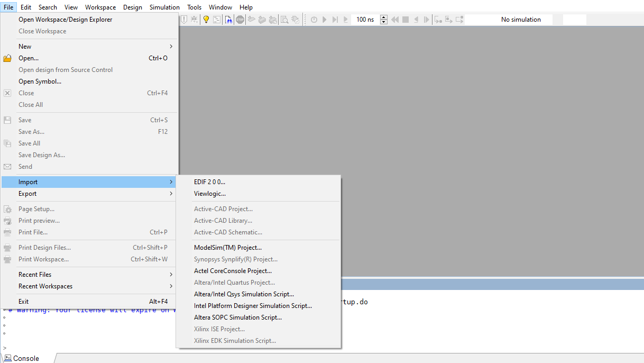Click the floppy disk icon beside Save
Screen dimensions: 644x363
tap(7, 120)
